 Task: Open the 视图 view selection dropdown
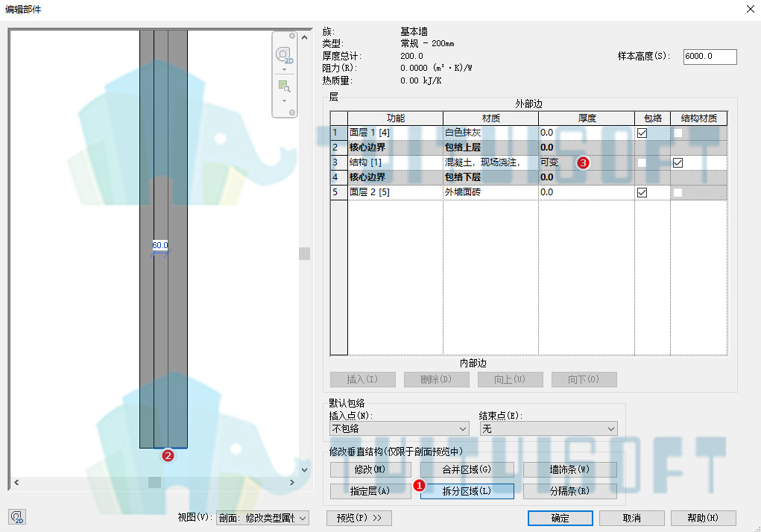(262, 518)
